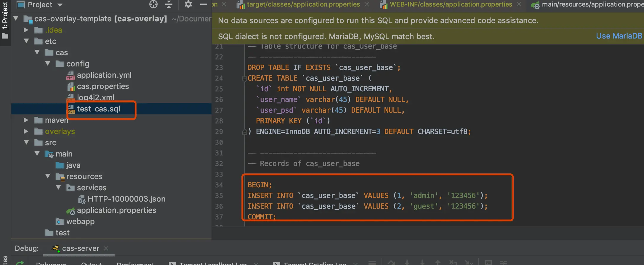The image size is (644, 265).
Task: Open the Project view dropdown
Action: coord(60,5)
